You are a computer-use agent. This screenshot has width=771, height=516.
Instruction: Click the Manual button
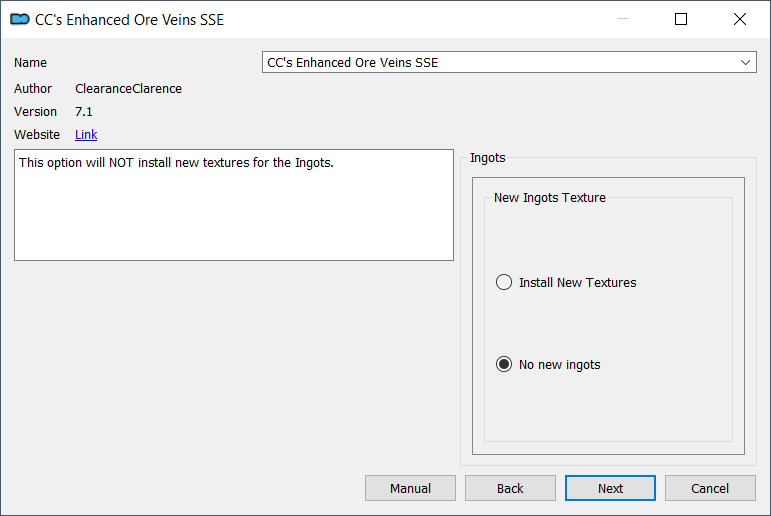410,488
